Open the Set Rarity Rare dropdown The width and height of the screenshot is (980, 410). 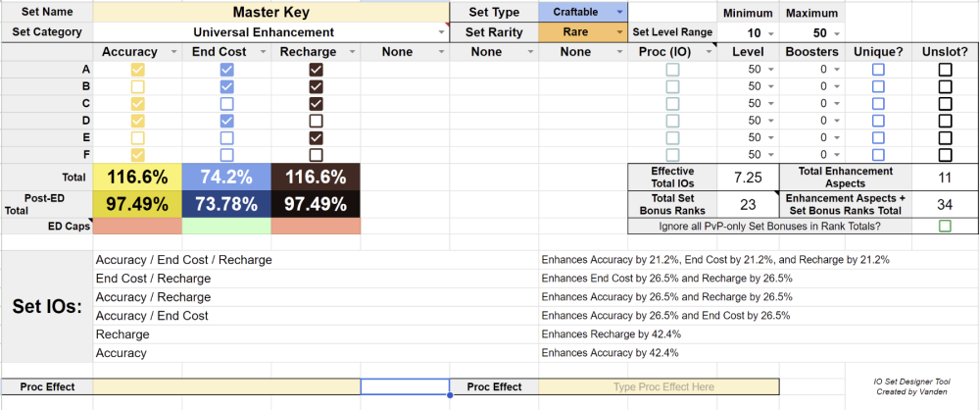pyautogui.click(x=582, y=31)
